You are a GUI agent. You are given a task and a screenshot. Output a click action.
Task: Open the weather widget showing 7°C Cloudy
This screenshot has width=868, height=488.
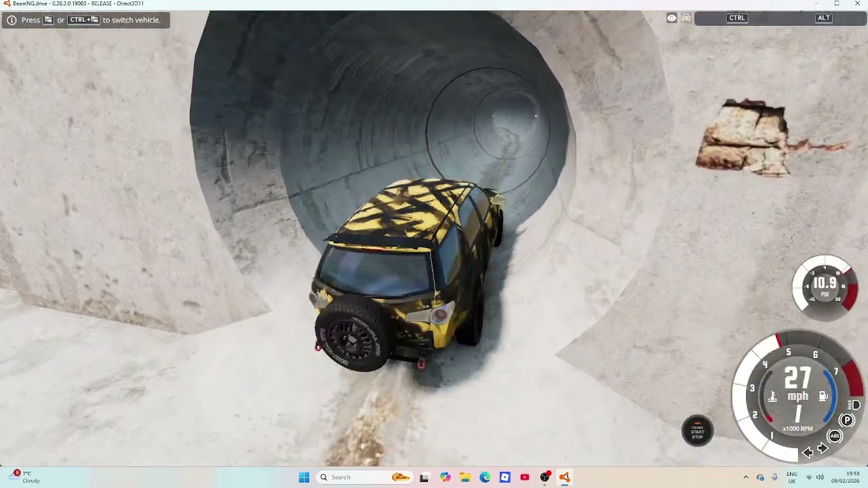click(x=26, y=477)
